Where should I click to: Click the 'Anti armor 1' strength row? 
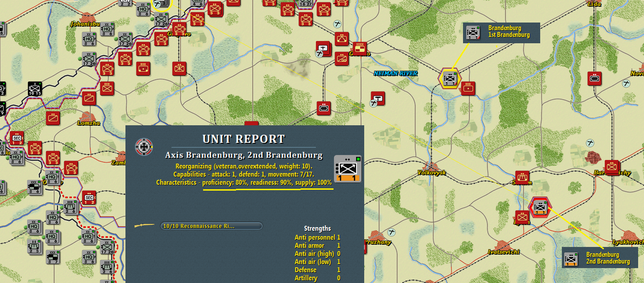coord(317,246)
